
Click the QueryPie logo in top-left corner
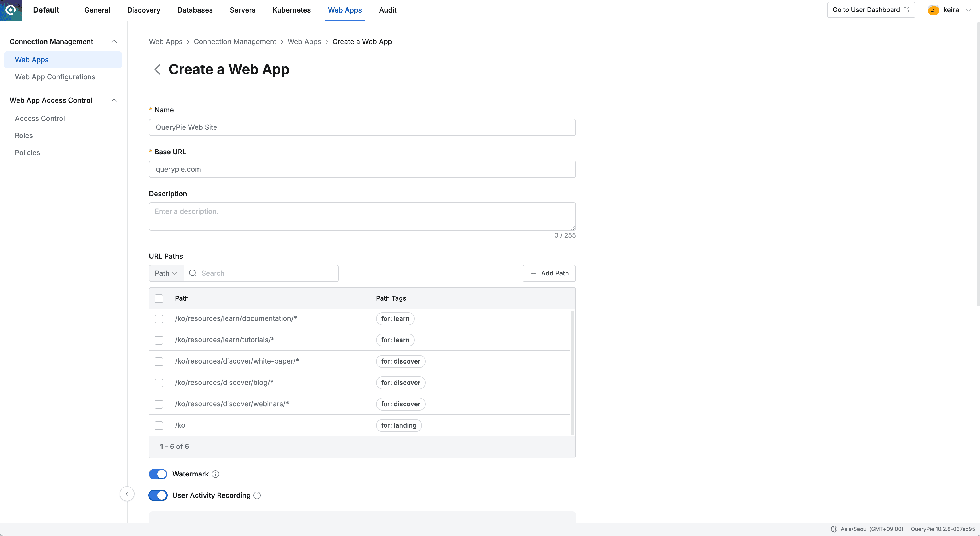pos(11,10)
